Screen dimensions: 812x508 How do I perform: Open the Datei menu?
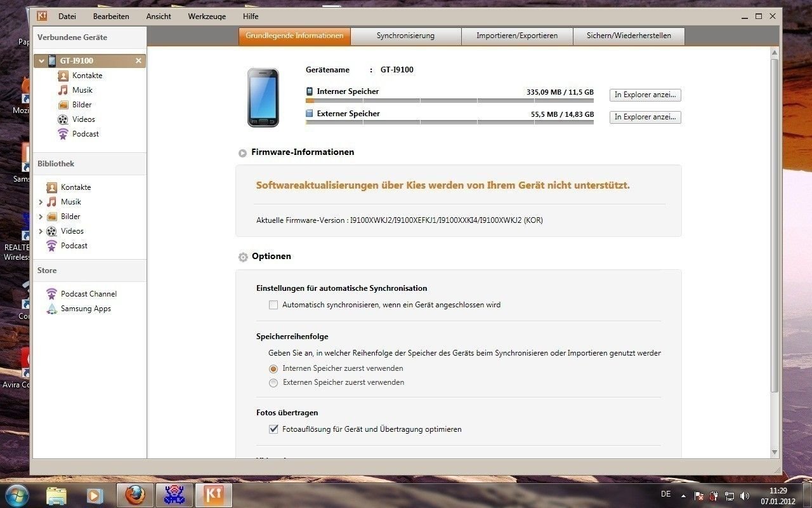pos(67,17)
